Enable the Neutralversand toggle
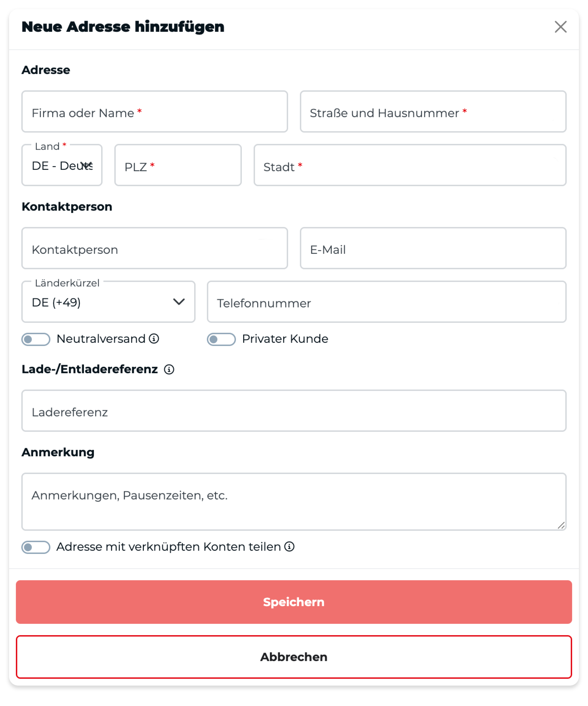588x706 pixels. 36,339
